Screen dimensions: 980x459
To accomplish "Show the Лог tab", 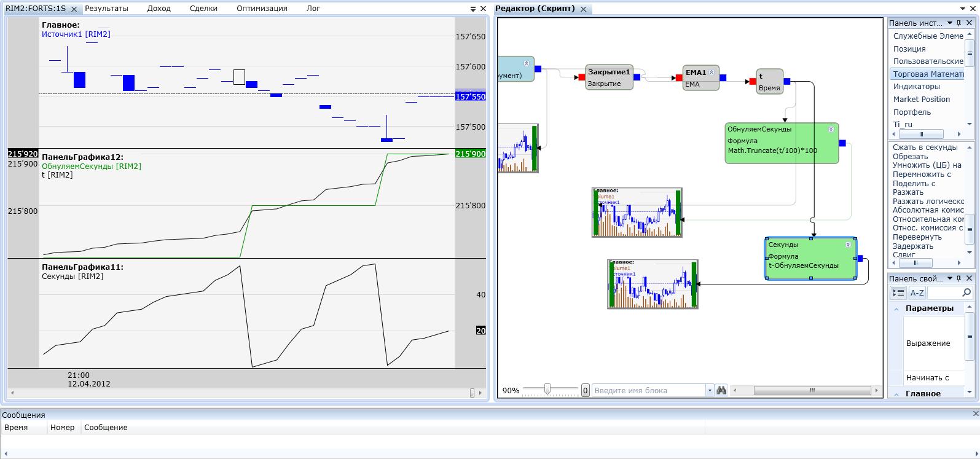I will [313, 9].
